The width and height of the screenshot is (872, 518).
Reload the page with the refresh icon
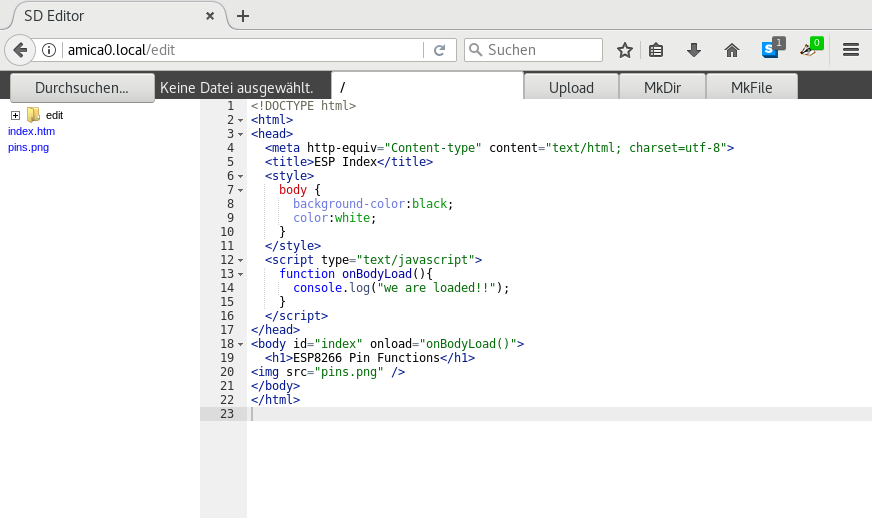pos(439,50)
